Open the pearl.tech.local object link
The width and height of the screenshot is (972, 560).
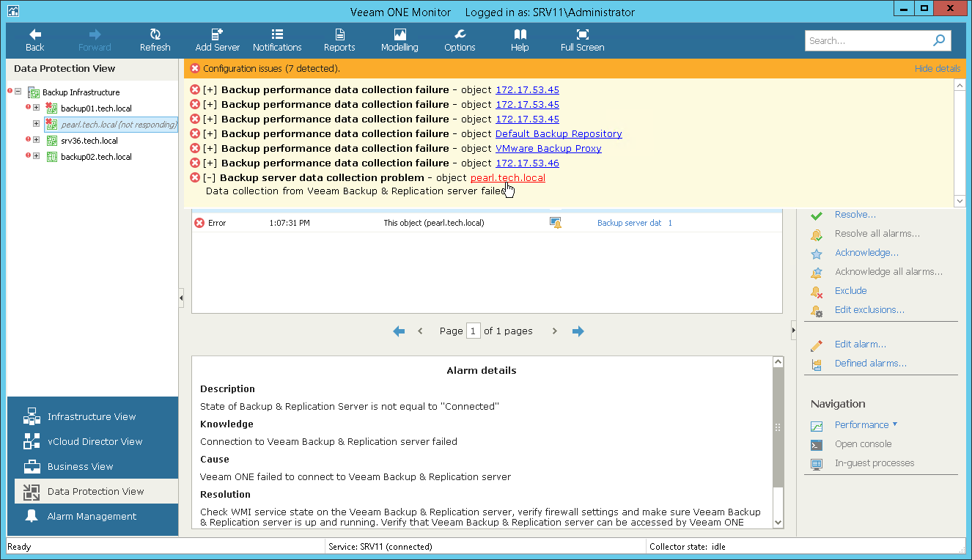coord(508,178)
